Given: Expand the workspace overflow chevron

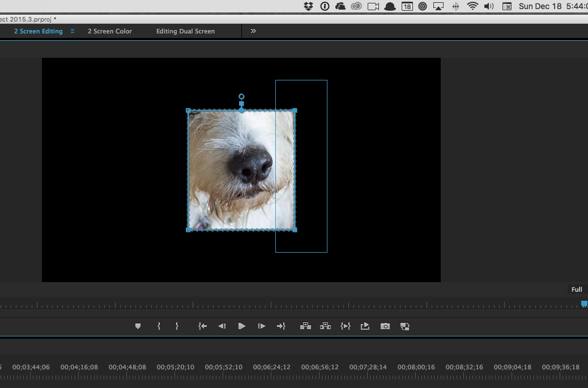Looking at the screenshot, I should [253, 31].
